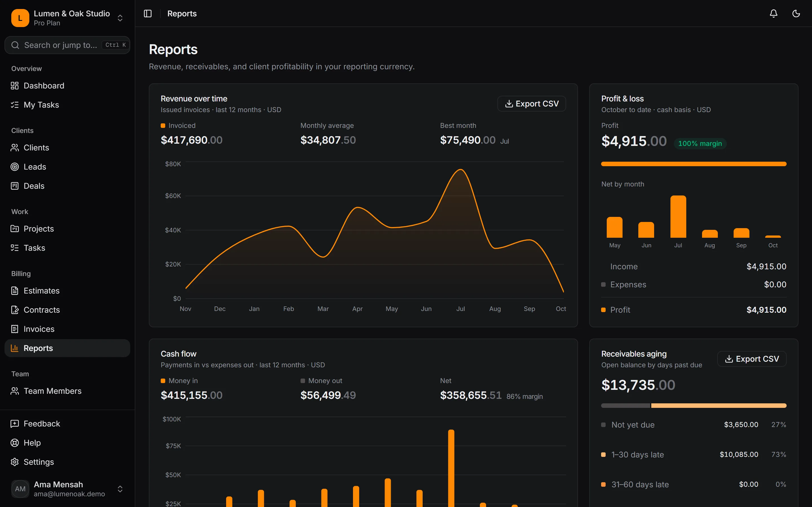
Task: Click the Contracts pen-document icon
Action: click(x=14, y=310)
